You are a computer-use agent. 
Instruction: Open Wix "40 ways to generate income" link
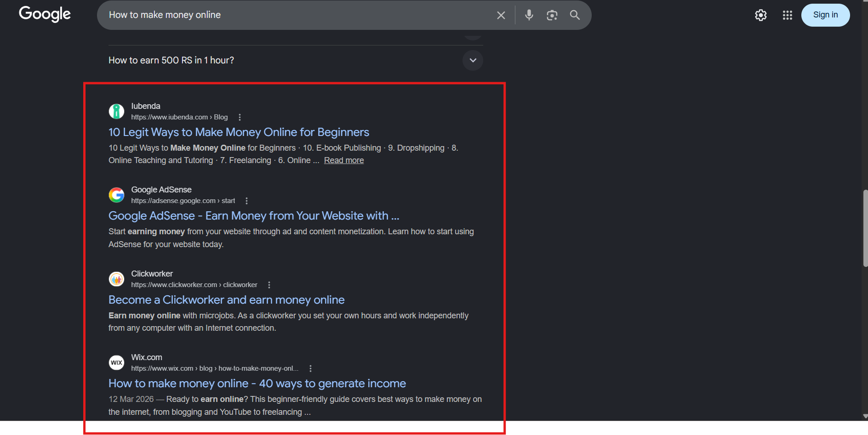[257, 384]
